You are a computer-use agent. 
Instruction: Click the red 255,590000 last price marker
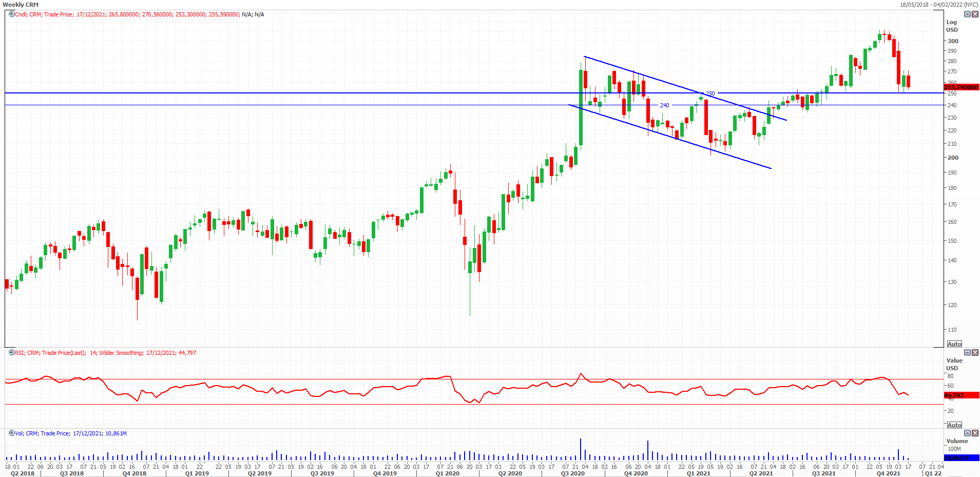coord(962,87)
